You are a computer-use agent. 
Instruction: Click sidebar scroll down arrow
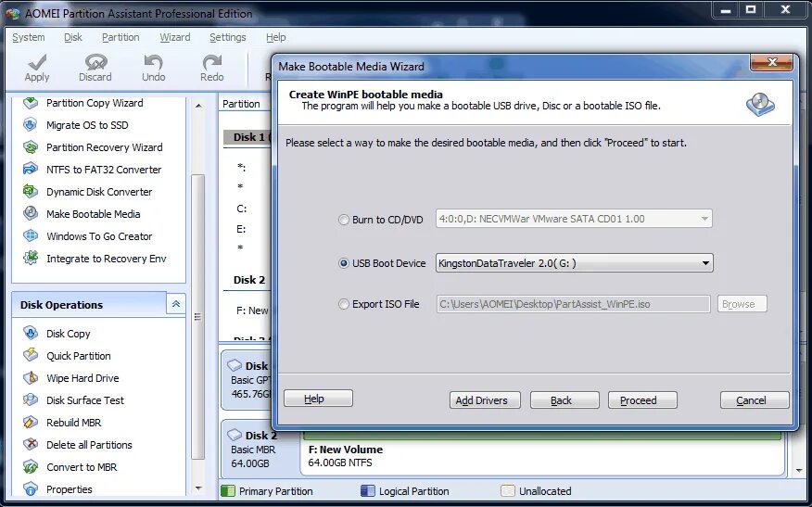pyautogui.click(x=198, y=488)
